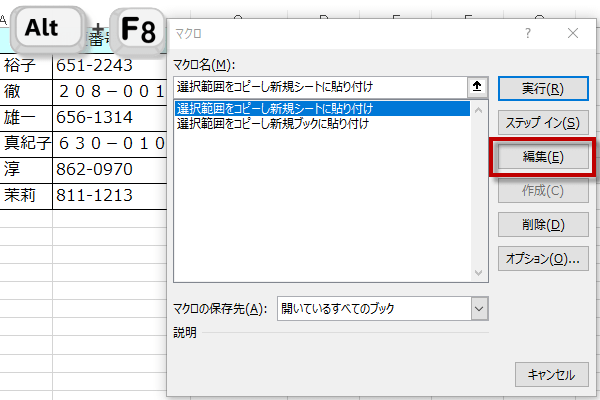Dismiss the dialog with キャンセル
The height and width of the screenshot is (400, 600).
coord(545,375)
